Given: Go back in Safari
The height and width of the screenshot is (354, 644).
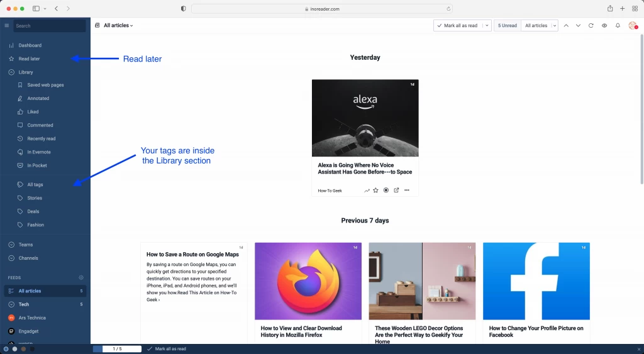Looking at the screenshot, I should pos(56,9).
